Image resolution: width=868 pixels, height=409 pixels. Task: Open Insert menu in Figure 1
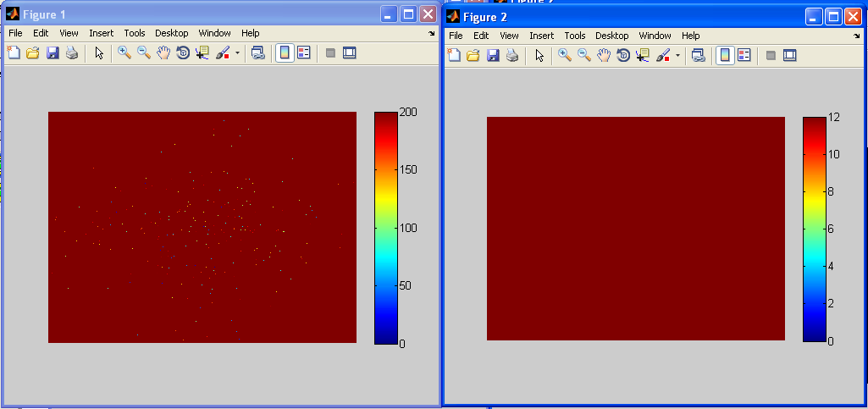(x=102, y=33)
